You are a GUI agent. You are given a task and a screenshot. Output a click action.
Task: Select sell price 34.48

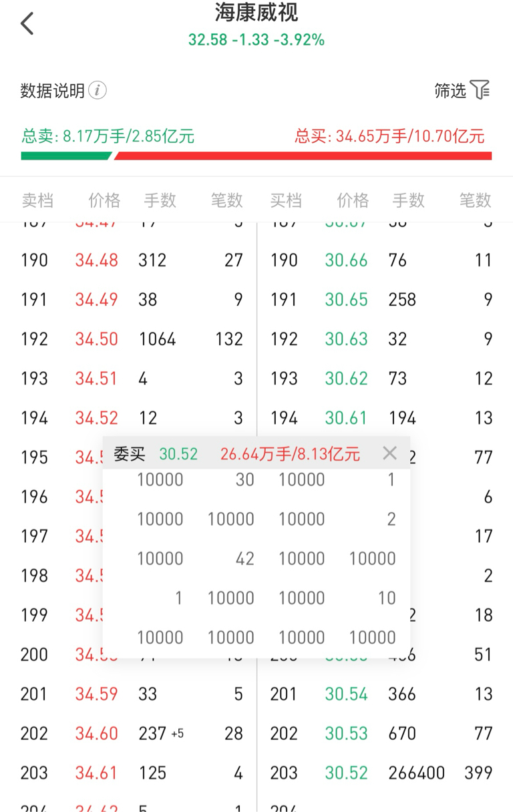[96, 260]
